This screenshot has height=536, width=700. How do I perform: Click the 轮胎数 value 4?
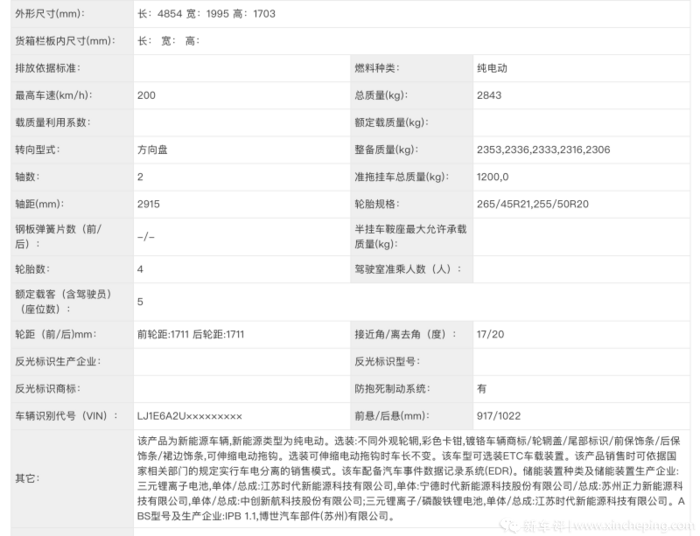click(x=140, y=269)
